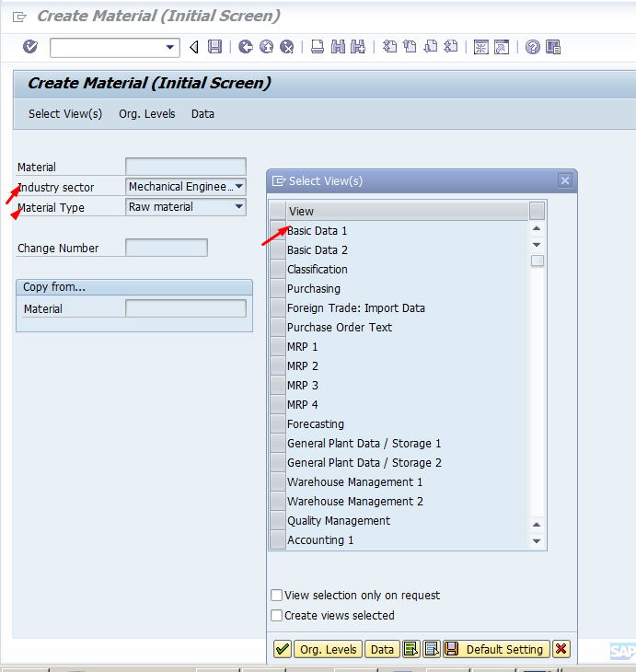
Task: Close the Select View(s) dialog window
Action: 565,180
